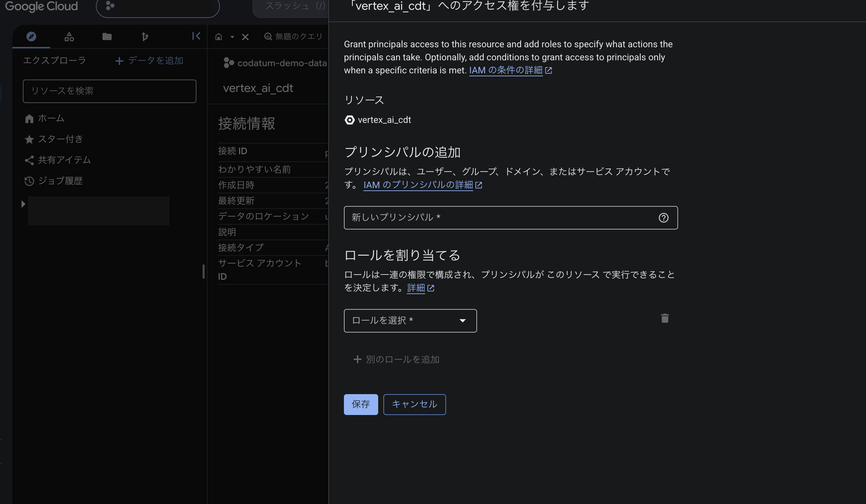The height and width of the screenshot is (504, 866).
Task: Collapse the explorer panel with arrow icon
Action: click(x=196, y=36)
